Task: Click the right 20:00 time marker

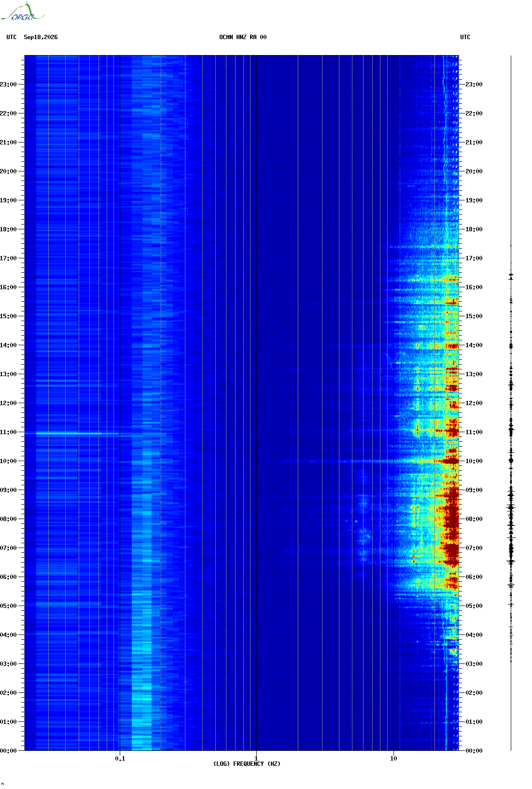Action: point(474,171)
